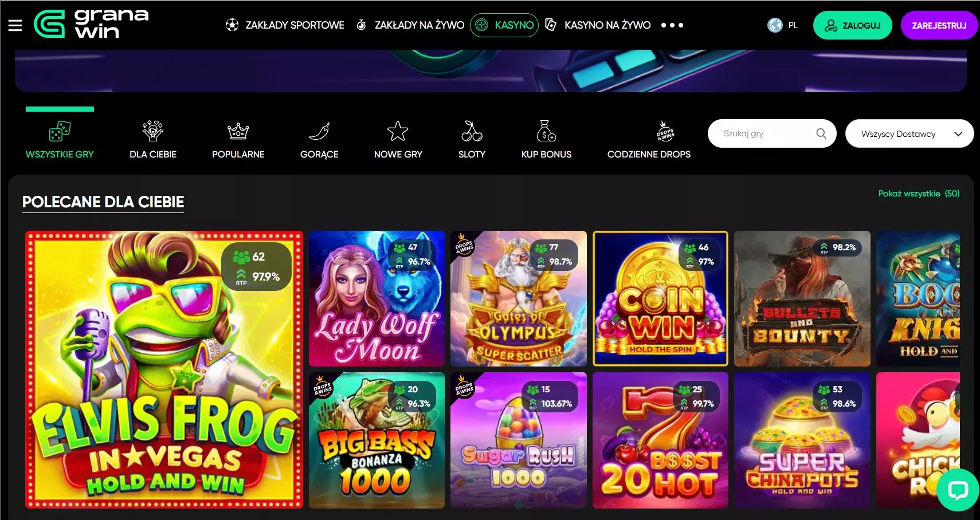
Task: Select the Popularne games tab
Action: [x=238, y=140]
